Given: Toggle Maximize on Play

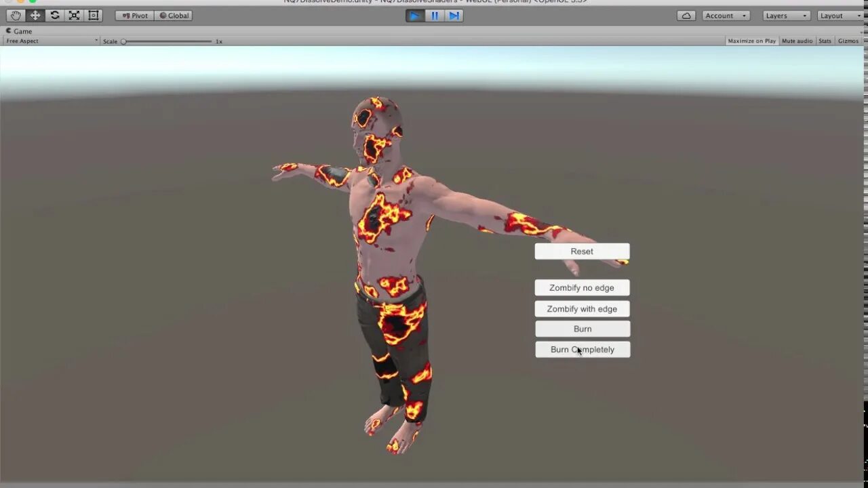Looking at the screenshot, I should [751, 41].
